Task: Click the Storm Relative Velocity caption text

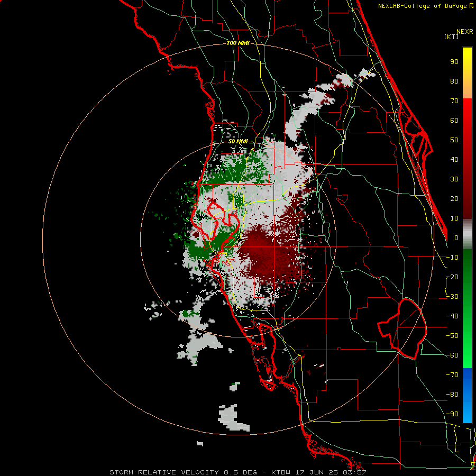Action: click(x=237, y=472)
